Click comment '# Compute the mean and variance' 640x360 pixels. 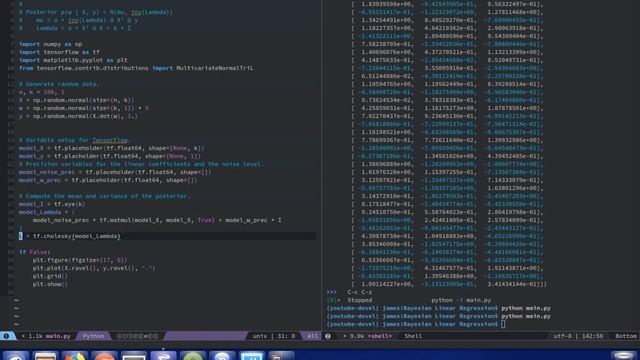pyautogui.click(x=104, y=196)
